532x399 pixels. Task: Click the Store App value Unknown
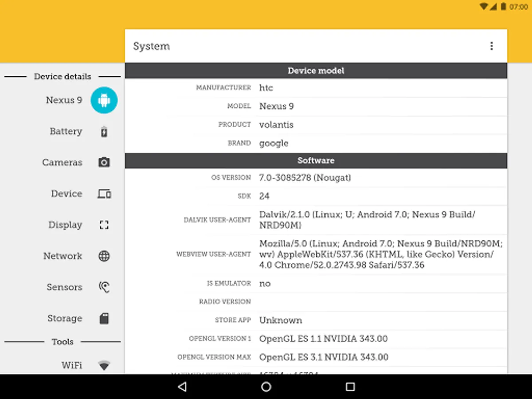(x=281, y=320)
